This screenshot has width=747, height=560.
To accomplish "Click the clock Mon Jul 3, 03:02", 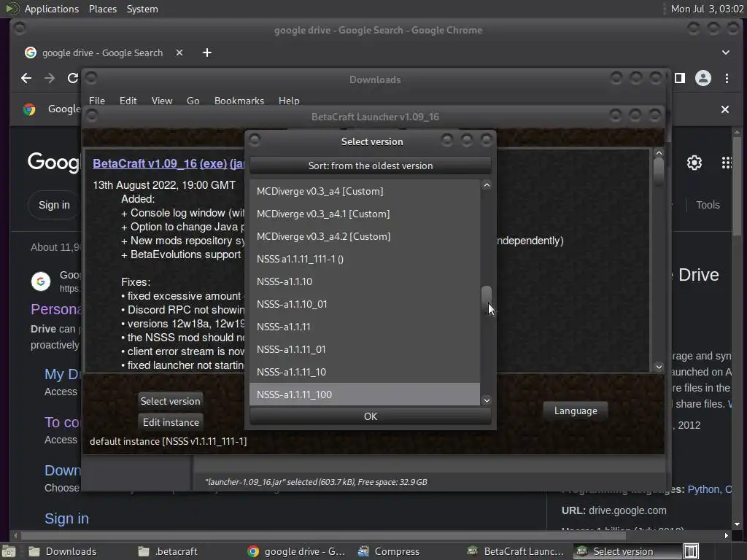I will (x=707, y=9).
